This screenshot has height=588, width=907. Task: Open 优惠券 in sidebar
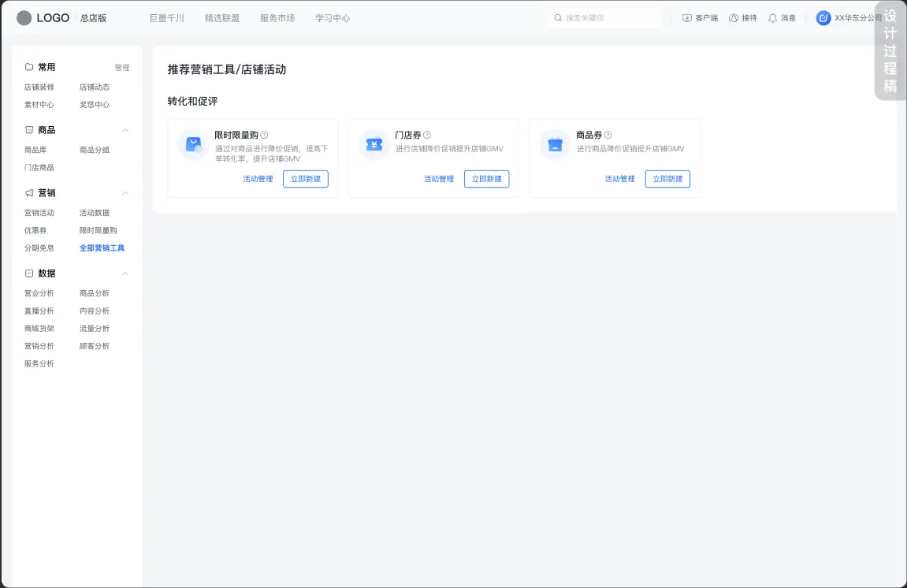click(x=35, y=230)
